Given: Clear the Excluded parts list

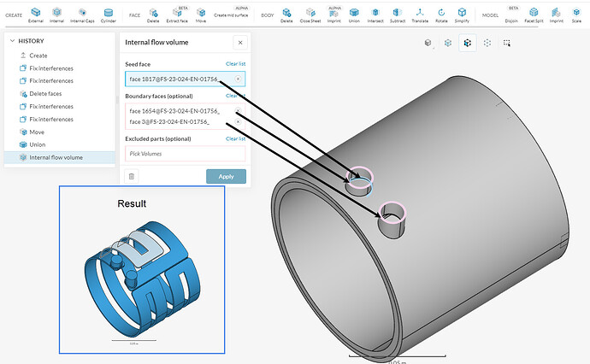Looking at the screenshot, I should (x=235, y=138).
